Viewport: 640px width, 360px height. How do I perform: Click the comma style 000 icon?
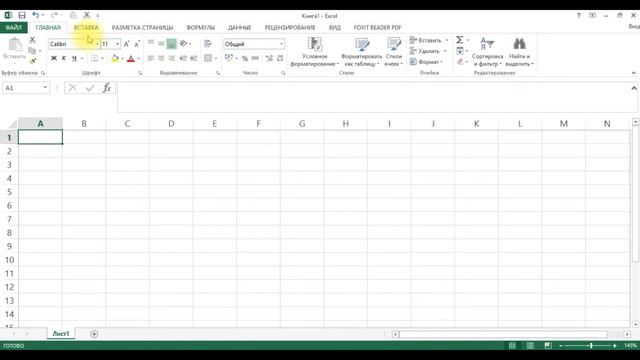click(256, 58)
